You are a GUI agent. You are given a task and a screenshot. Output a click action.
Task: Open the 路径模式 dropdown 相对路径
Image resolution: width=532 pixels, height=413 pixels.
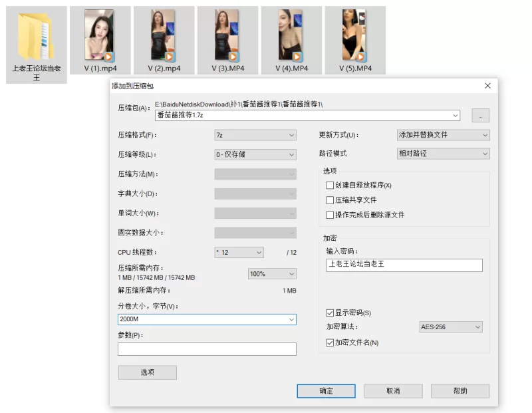pos(443,154)
